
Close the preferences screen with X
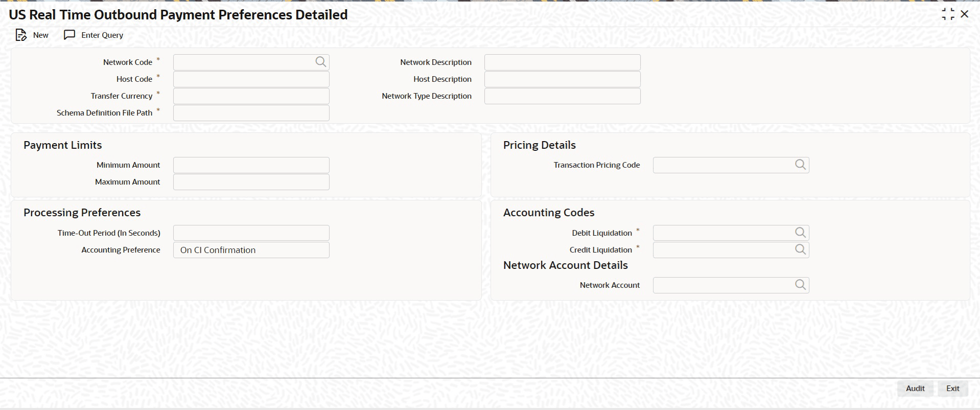tap(964, 14)
